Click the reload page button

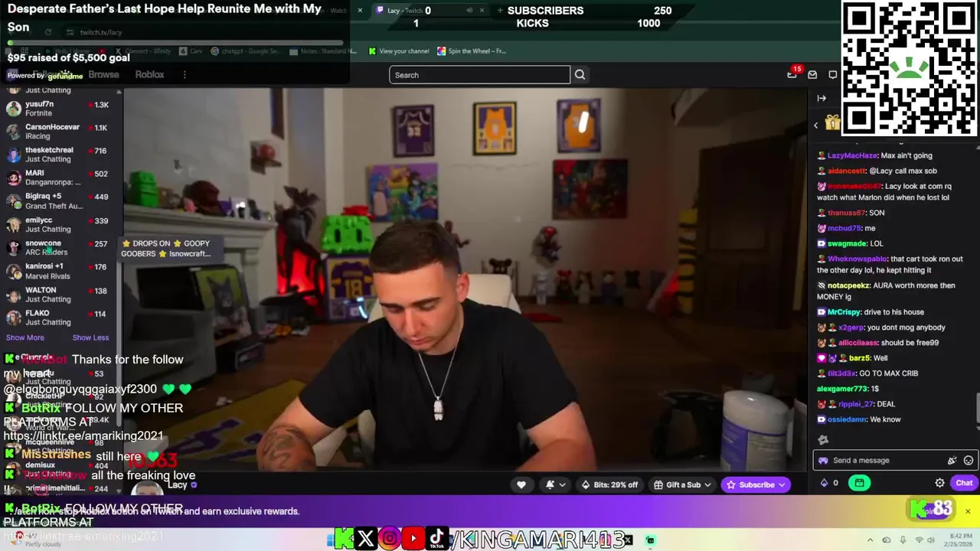(x=47, y=32)
